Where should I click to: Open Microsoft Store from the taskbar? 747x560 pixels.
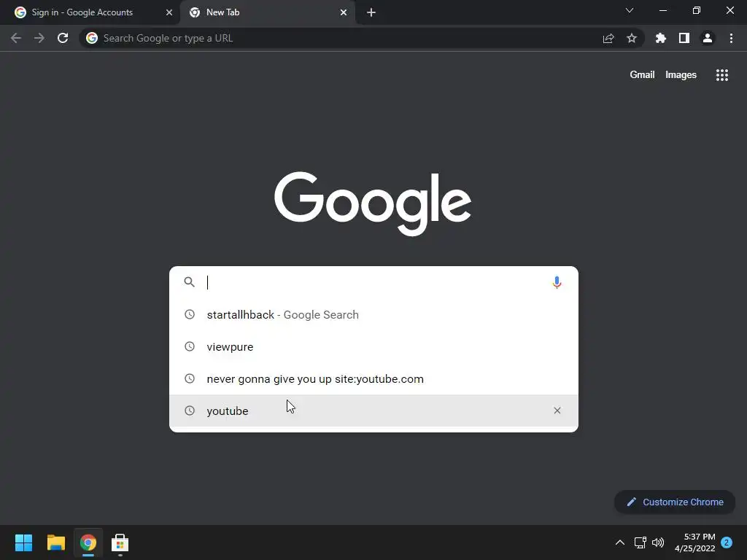click(x=120, y=542)
